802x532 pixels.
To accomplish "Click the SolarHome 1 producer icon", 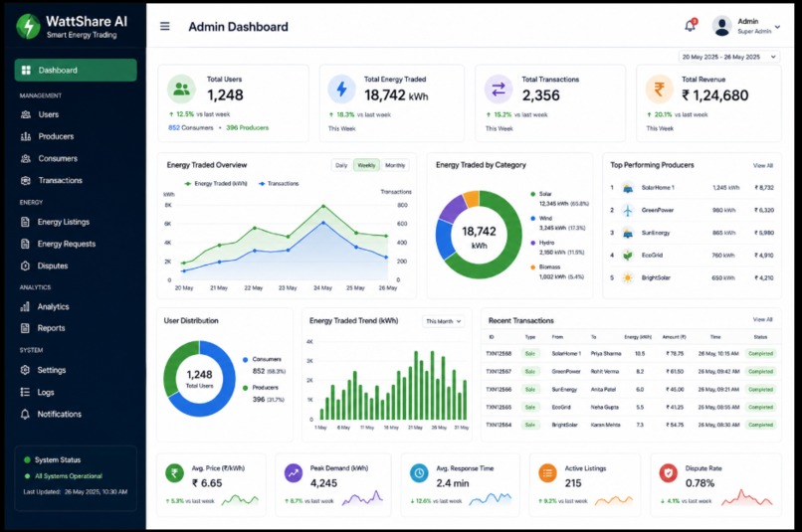I will tap(628, 188).
